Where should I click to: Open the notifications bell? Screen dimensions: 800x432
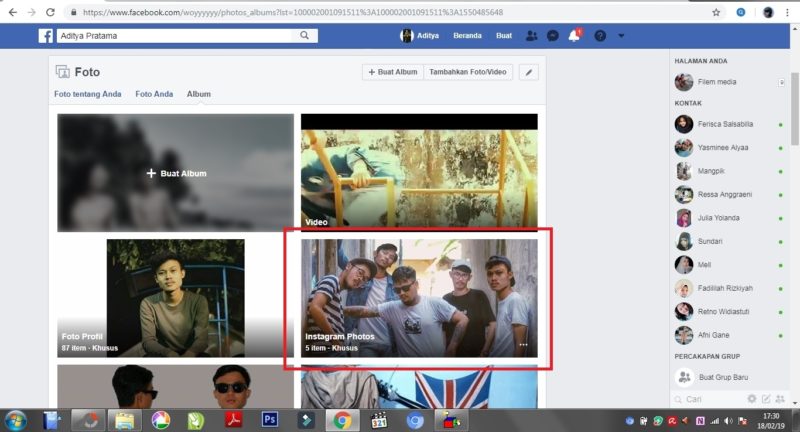574,36
